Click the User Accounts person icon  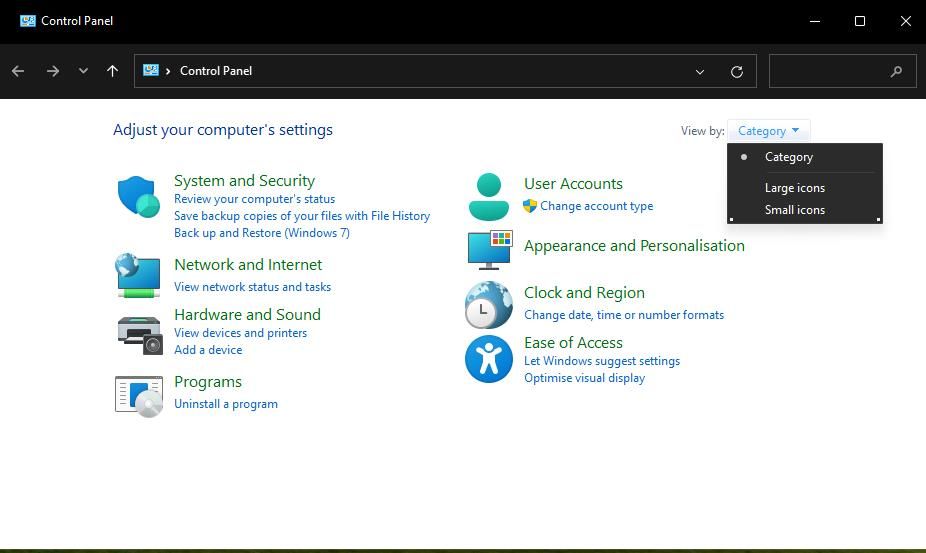tap(489, 196)
